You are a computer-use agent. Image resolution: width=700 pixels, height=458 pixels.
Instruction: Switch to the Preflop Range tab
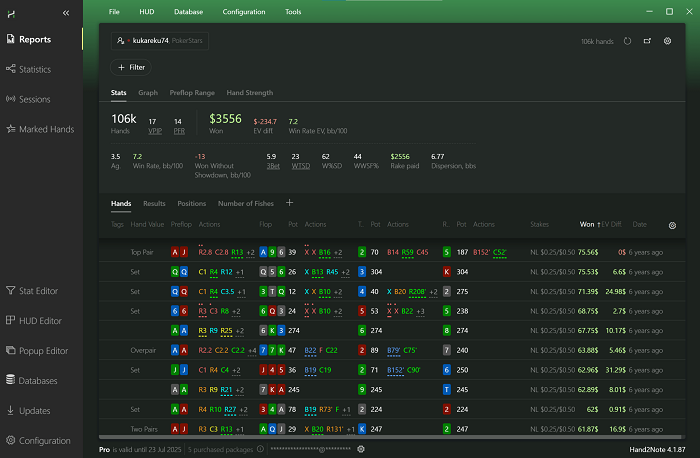click(192, 93)
